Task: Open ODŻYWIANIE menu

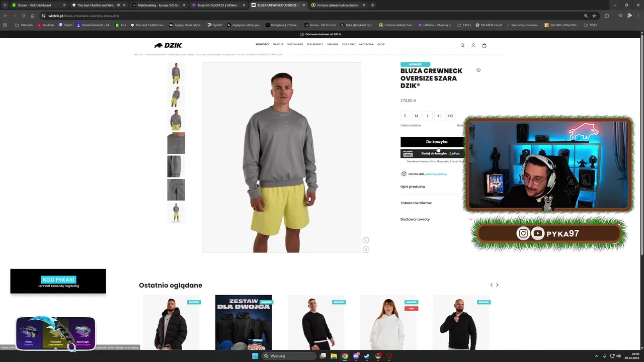Action: (x=295, y=44)
